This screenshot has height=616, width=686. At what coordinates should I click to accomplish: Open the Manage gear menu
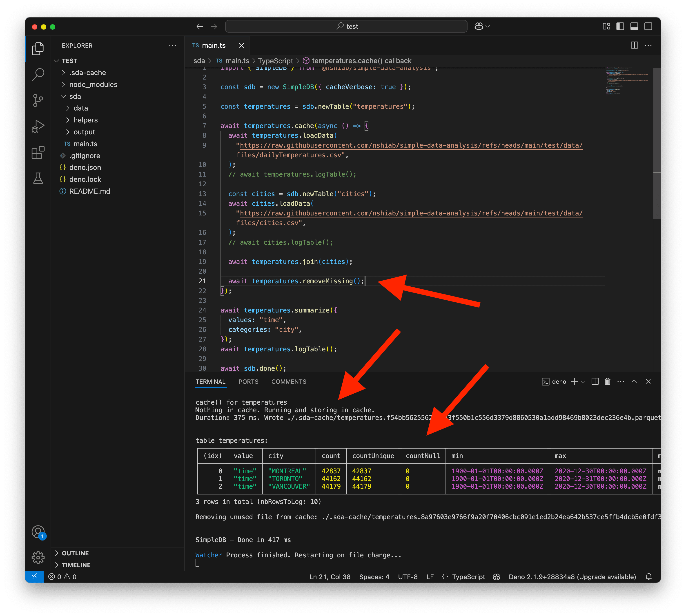coord(38,558)
